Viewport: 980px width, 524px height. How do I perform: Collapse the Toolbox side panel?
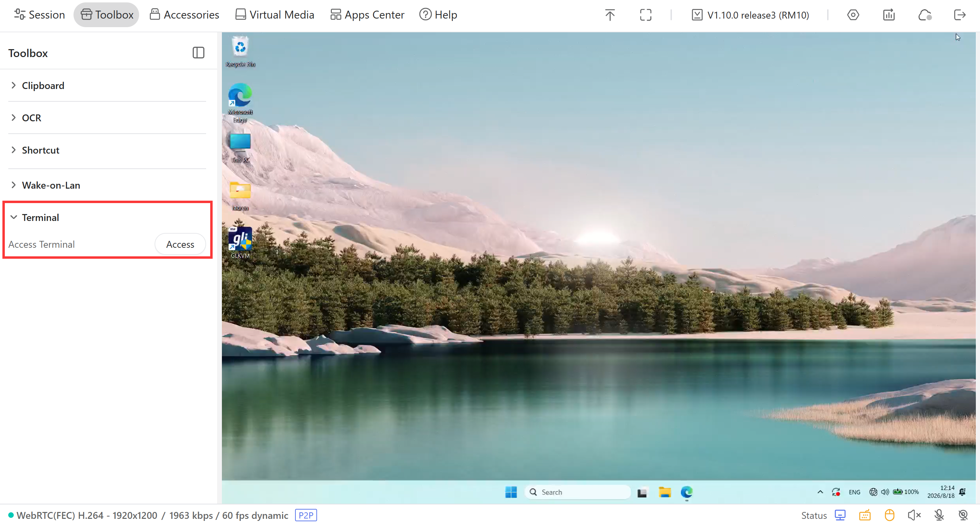click(x=198, y=53)
